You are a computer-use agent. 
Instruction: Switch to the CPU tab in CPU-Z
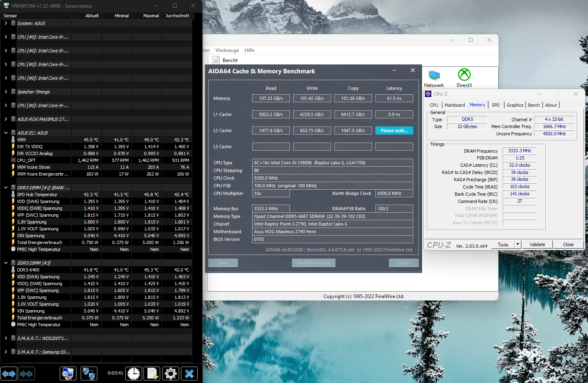pos(434,105)
